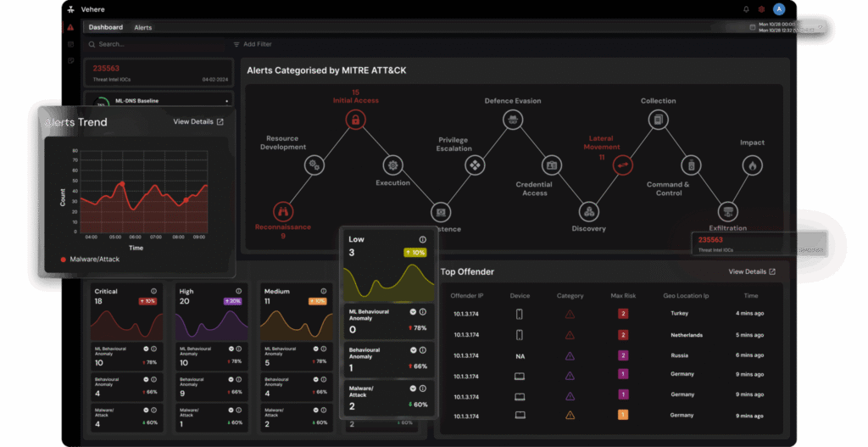Expand the ML-DNS Baseline card arrow

click(226, 101)
